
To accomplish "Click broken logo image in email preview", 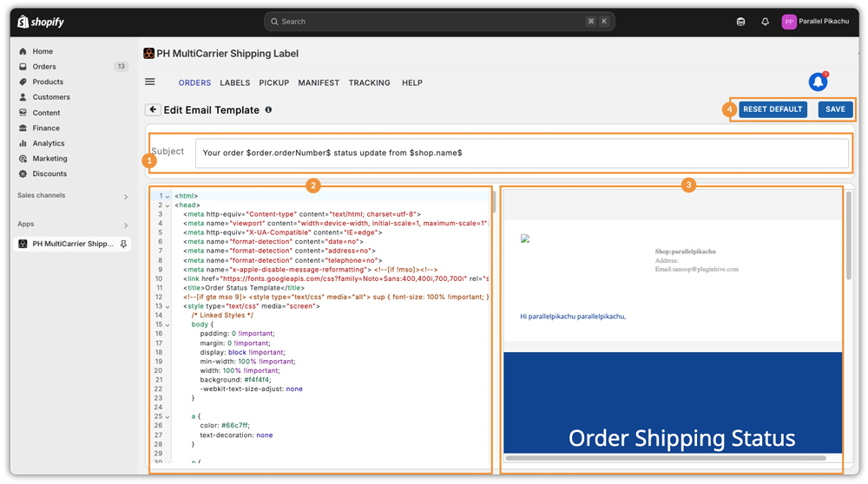I will 525,239.
